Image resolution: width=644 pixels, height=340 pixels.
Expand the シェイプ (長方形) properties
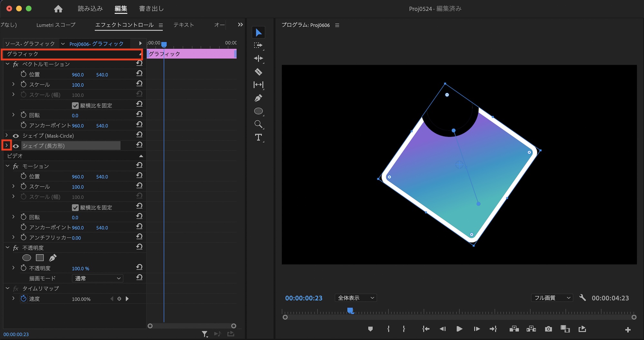point(7,146)
